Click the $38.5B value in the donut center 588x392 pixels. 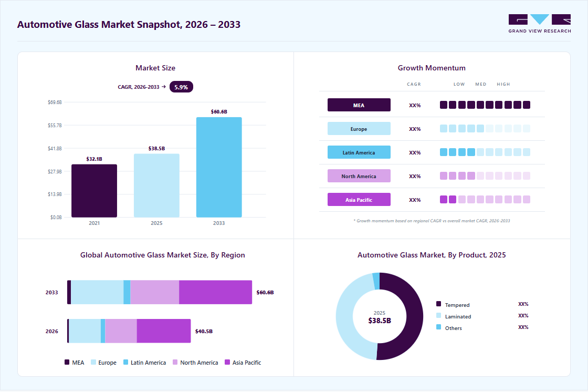click(380, 321)
